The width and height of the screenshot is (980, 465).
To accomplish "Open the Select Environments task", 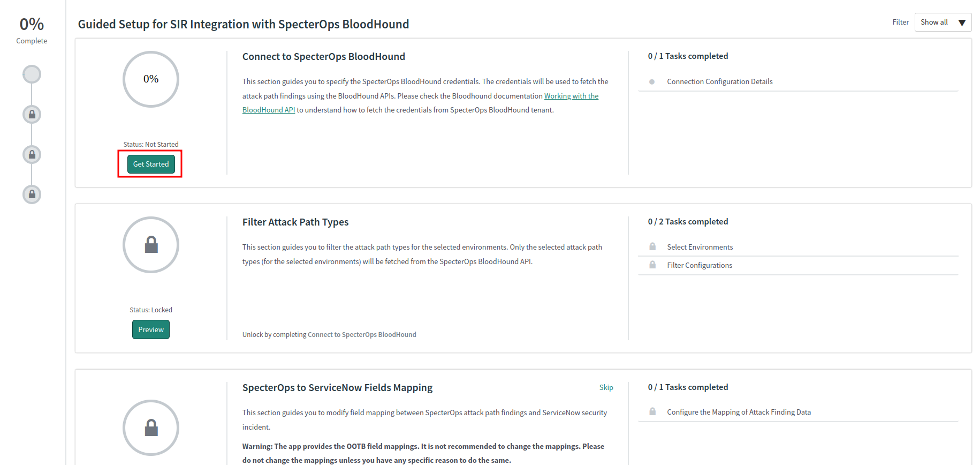I will click(x=700, y=247).
